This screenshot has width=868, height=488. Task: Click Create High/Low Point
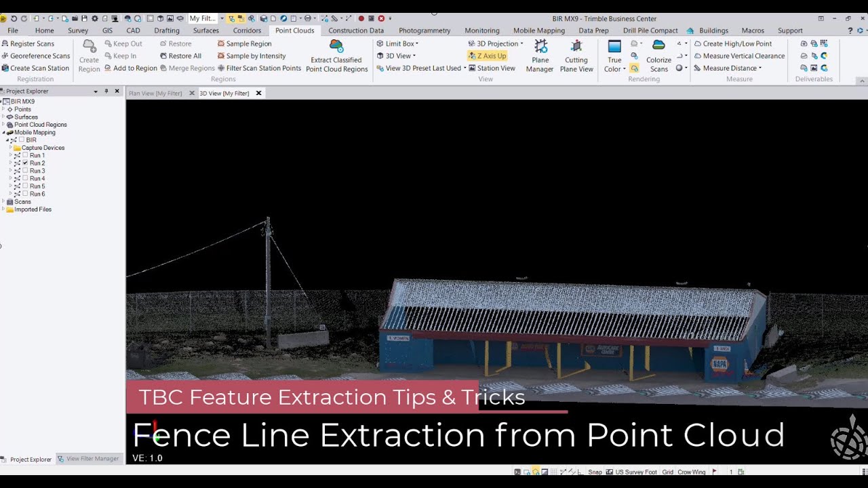733,43
